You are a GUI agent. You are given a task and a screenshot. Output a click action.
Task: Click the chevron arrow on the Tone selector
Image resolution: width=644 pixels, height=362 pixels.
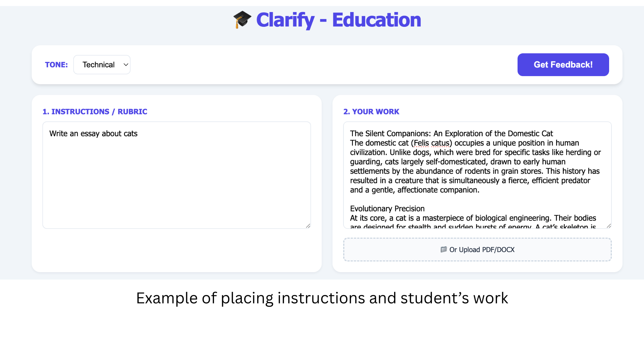126,65
